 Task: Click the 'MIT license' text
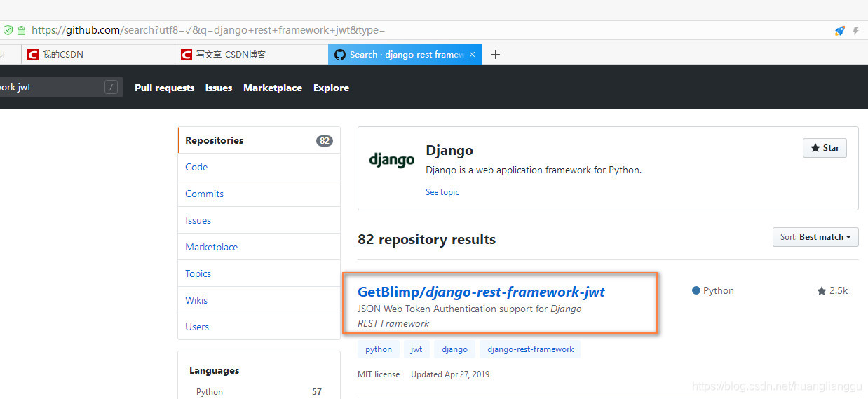coord(379,374)
